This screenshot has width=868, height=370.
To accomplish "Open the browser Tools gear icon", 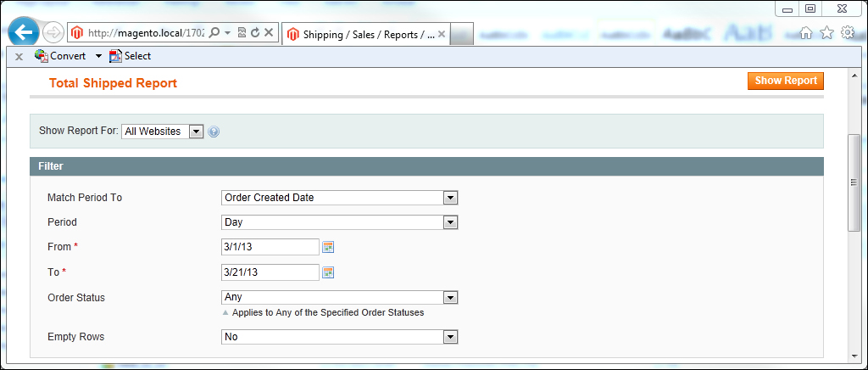I will (x=847, y=33).
